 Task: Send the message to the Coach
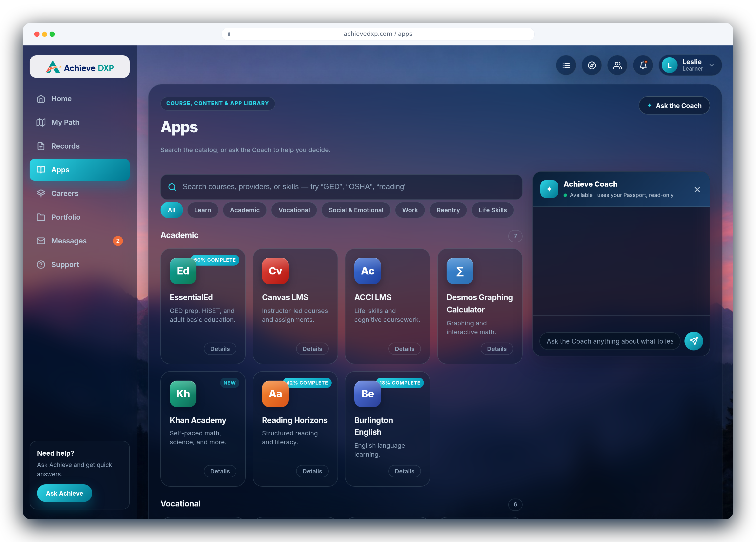[694, 341]
